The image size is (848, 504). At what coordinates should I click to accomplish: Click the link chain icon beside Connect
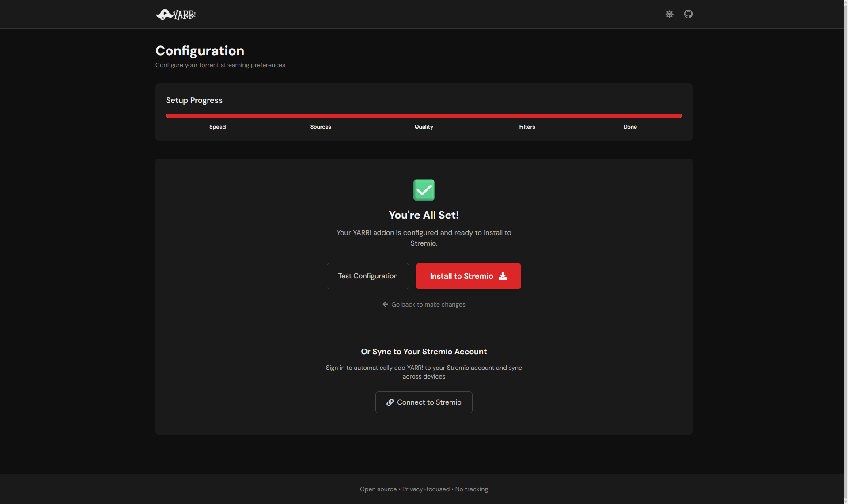[390, 402]
